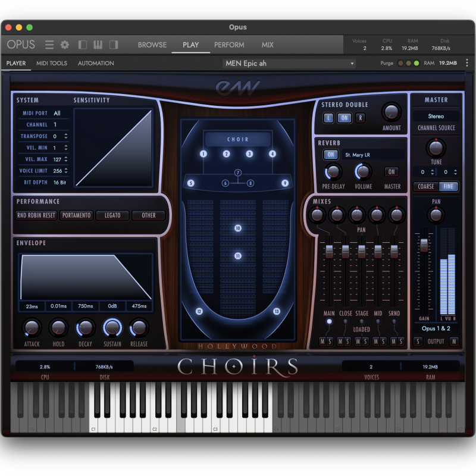Viewport: 476px width, 476px height.
Task: Open the Opus 1 & 2 output selector
Action: click(x=436, y=328)
